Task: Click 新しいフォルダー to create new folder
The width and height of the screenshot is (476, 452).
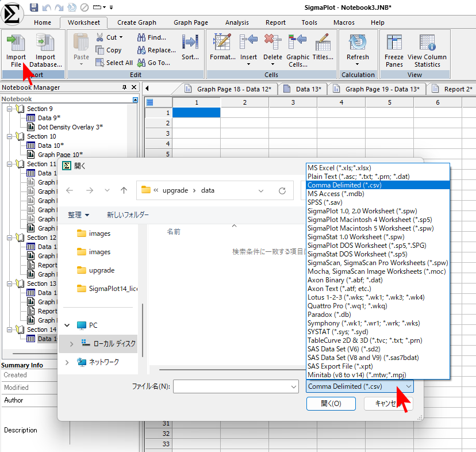Action: pos(128,215)
